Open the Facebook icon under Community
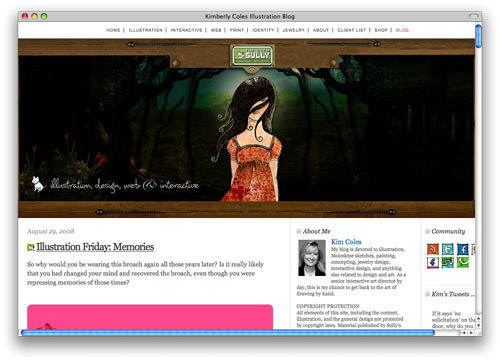The image size is (500, 361). coord(463,249)
